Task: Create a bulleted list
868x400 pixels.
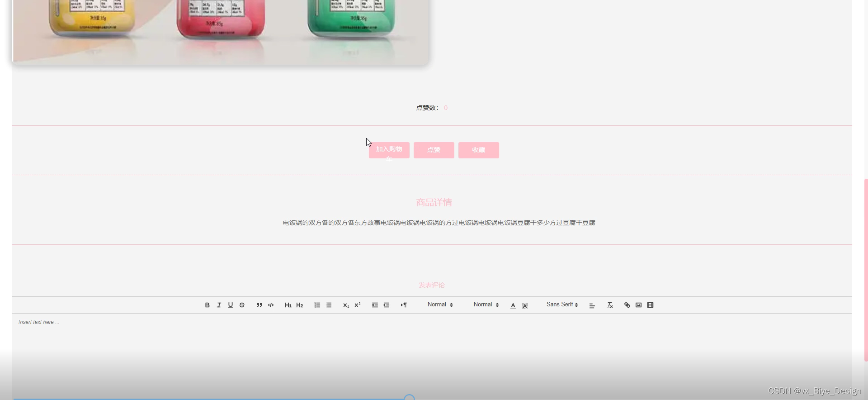Action: (329, 305)
